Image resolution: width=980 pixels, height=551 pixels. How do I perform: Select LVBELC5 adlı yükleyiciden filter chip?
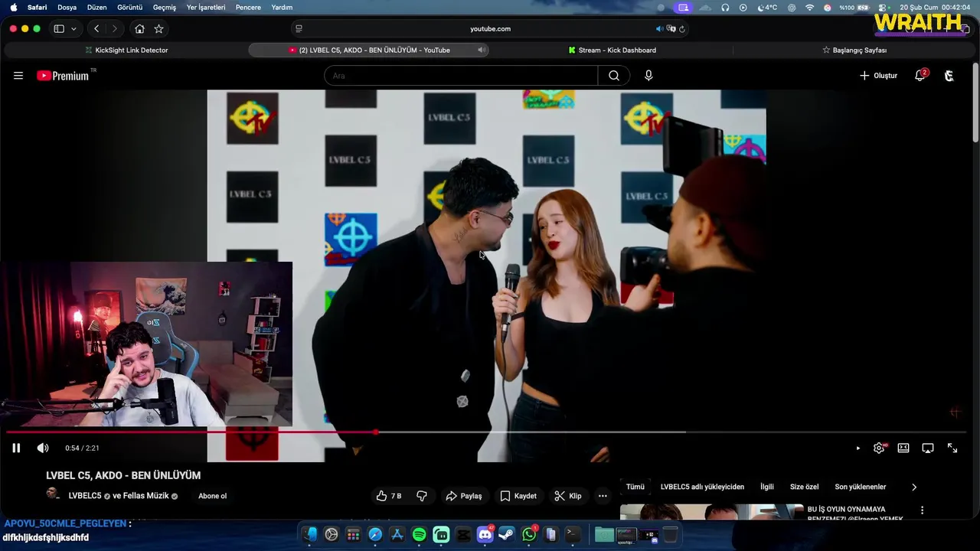pyautogui.click(x=702, y=487)
